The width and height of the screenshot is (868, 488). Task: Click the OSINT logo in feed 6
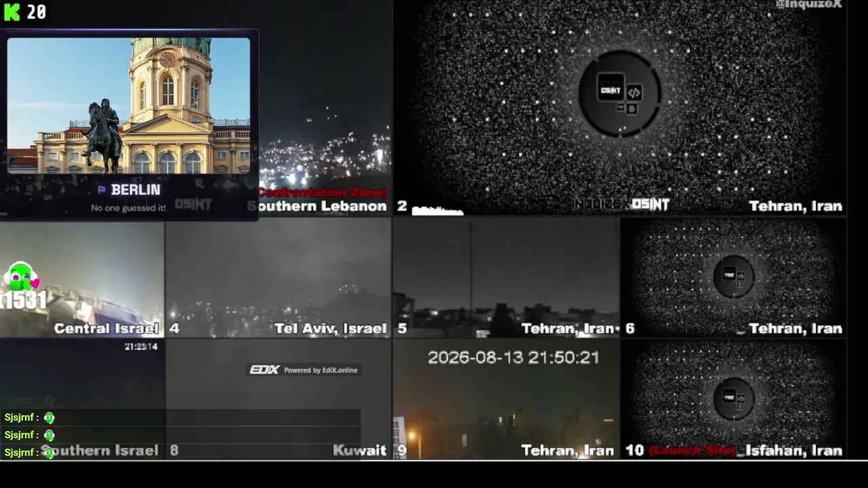coord(734,276)
